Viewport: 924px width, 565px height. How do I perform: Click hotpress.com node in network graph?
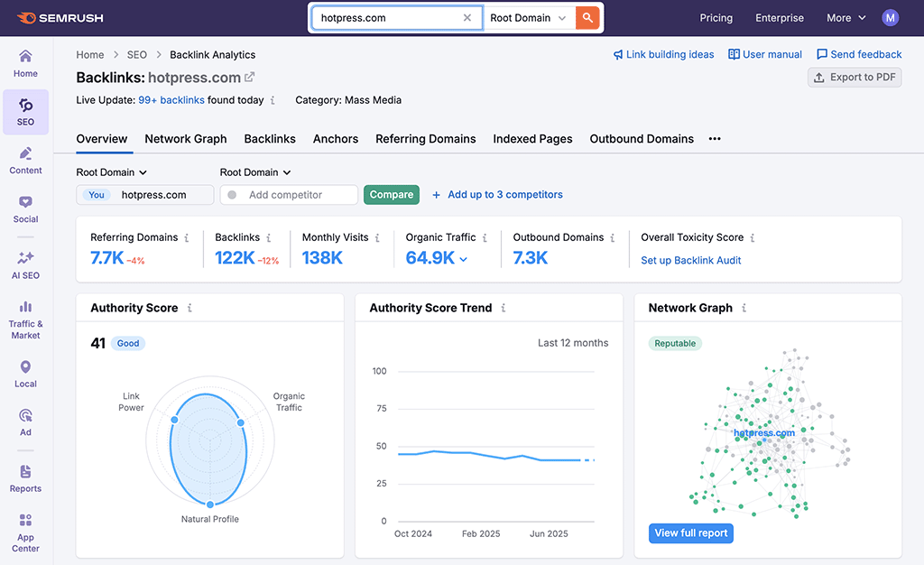coord(763,433)
